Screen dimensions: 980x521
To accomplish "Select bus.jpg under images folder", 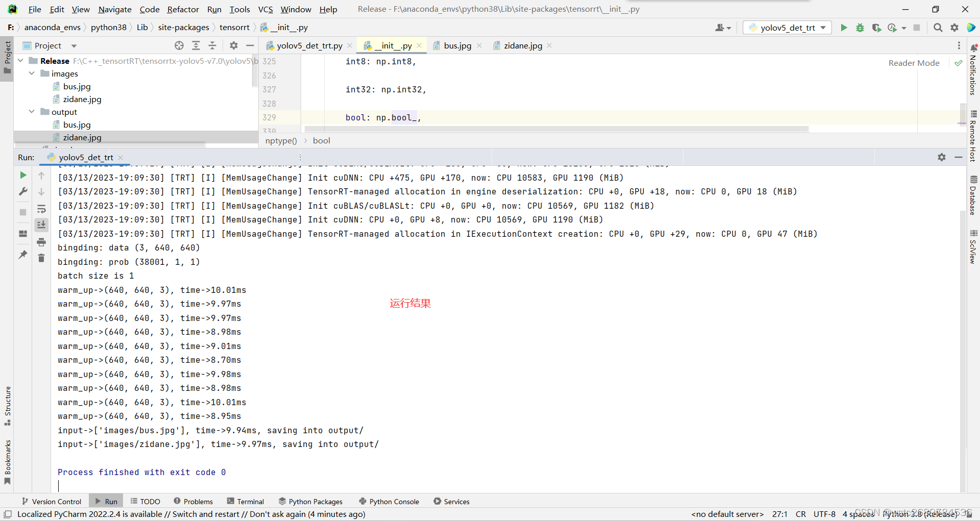I will pyautogui.click(x=77, y=86).
